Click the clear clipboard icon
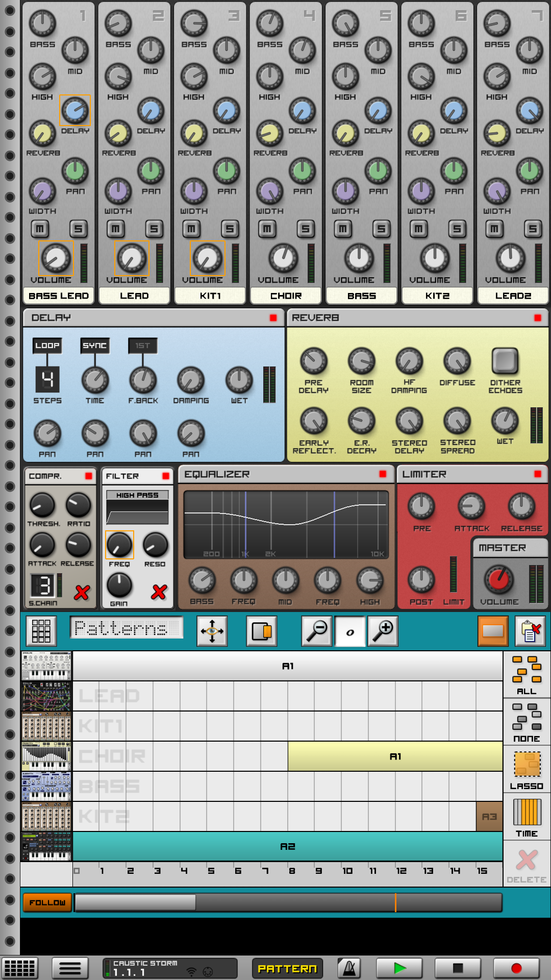Screen dimensions: 551x980 530,631
